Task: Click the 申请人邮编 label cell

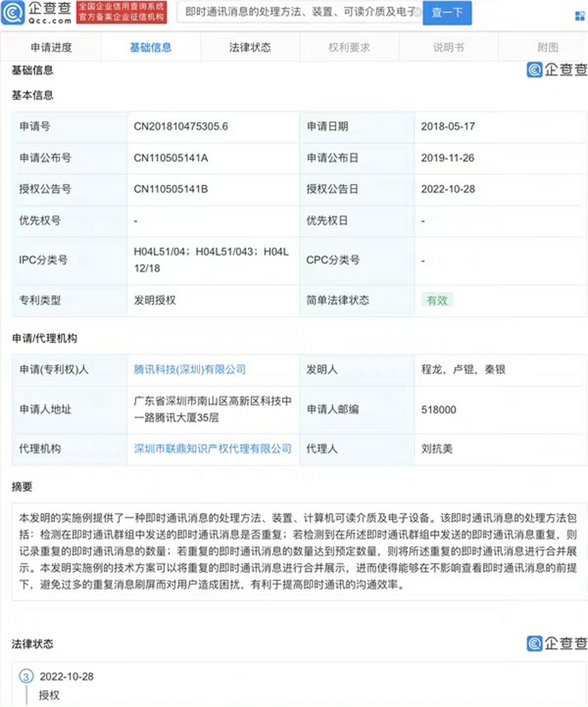Action: [357, 409]
